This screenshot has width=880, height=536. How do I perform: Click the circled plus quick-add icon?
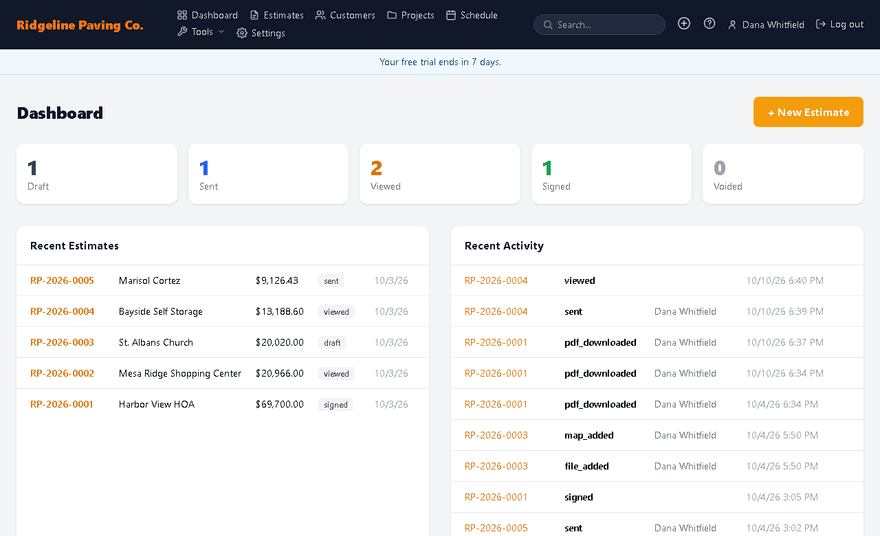(x=684, y=24)
